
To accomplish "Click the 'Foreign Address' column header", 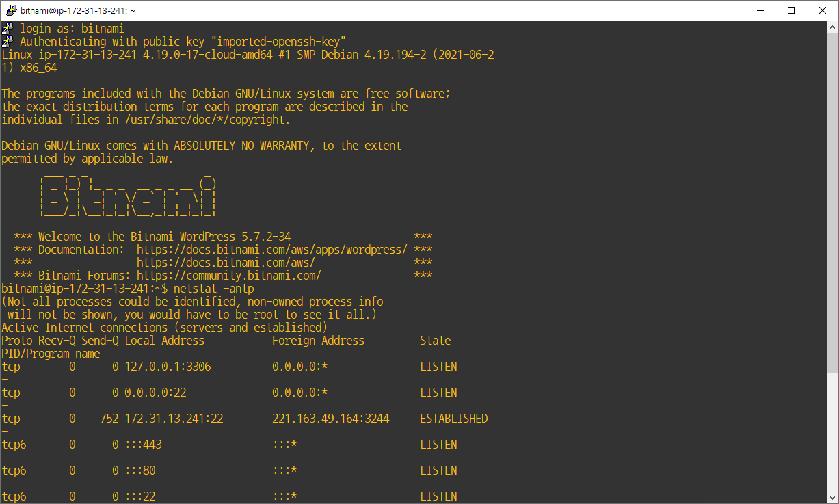I will [x=318, y=341].
